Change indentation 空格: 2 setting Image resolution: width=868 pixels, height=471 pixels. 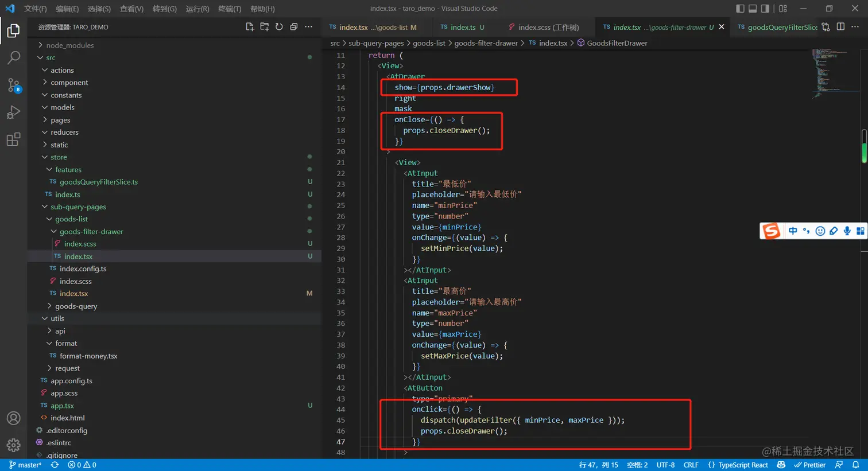tap(637, 465)
